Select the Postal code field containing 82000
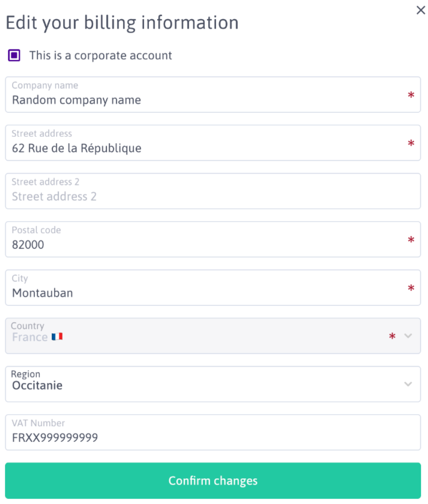The height and width of the screenshot is (504, 428). click(x=204, y=244)
